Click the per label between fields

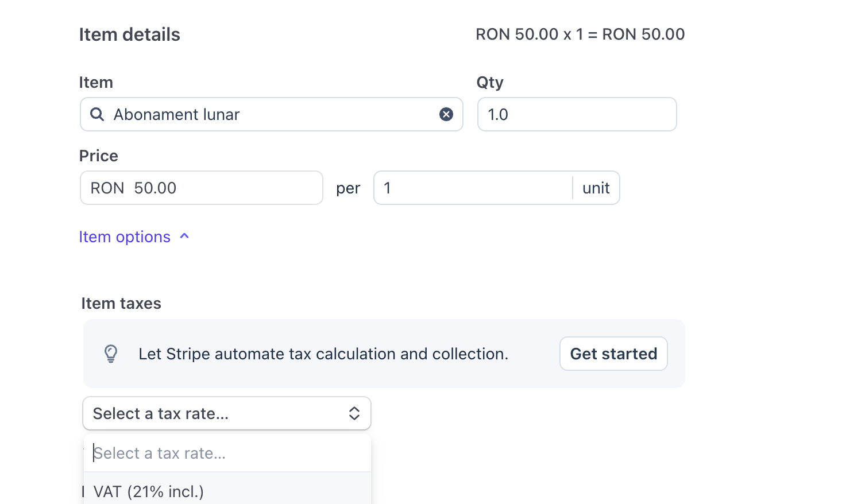pos(348,189)
